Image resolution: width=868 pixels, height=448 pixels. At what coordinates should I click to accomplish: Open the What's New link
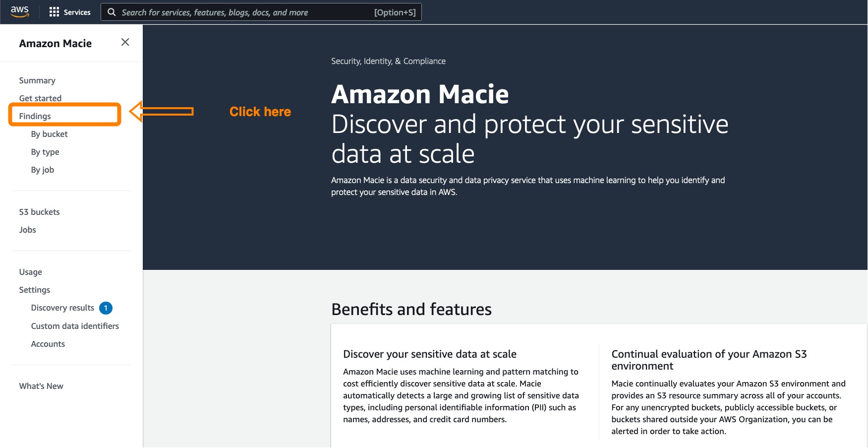click(41, 386)
